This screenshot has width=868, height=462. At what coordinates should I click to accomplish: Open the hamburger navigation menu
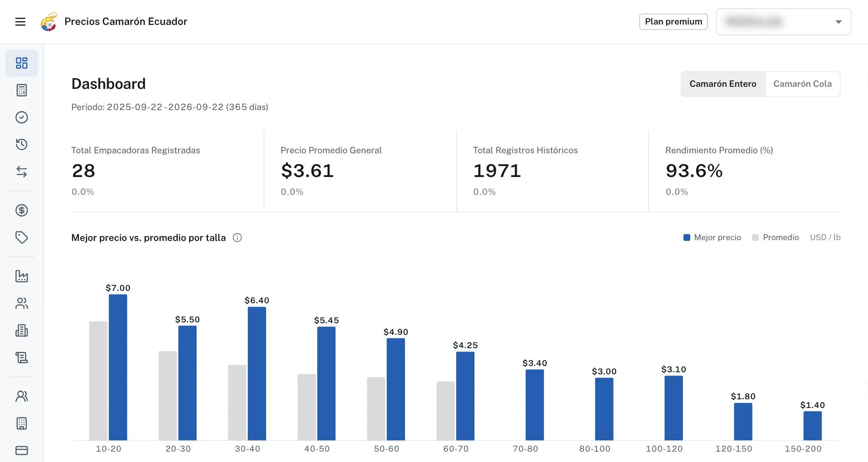coord(20,22)
